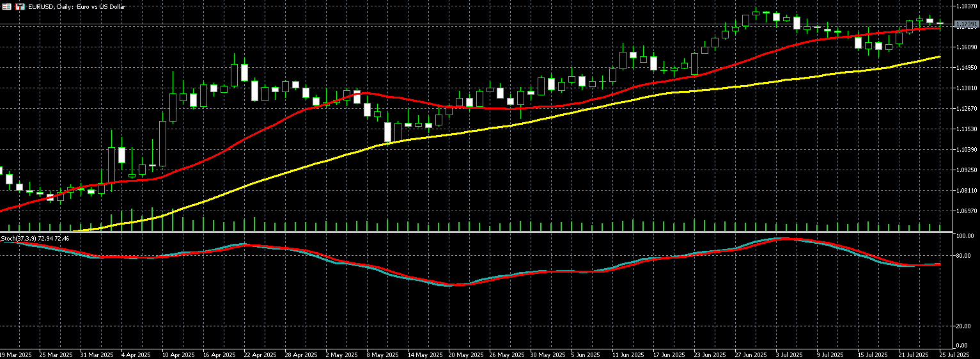980x359 pixels.
Task: Select the 8 May 2025 date label
Action: (382, 355)
